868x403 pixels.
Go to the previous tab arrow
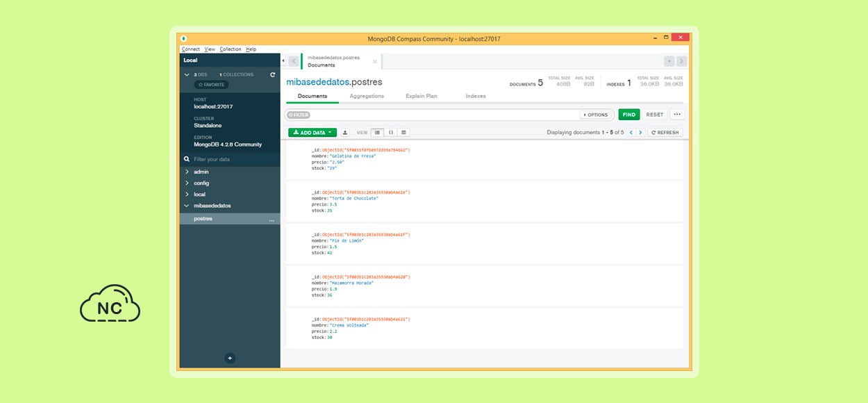(294, 61)
